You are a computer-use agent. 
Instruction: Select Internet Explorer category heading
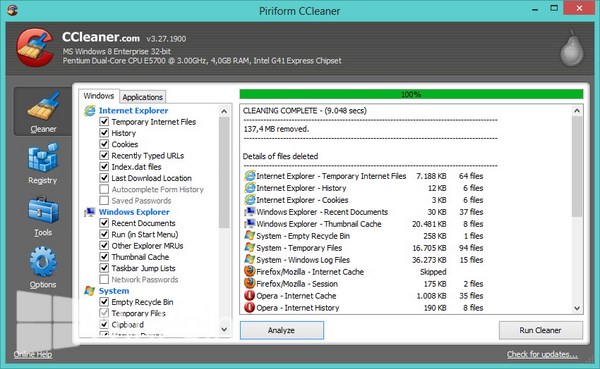click(134, 111)
